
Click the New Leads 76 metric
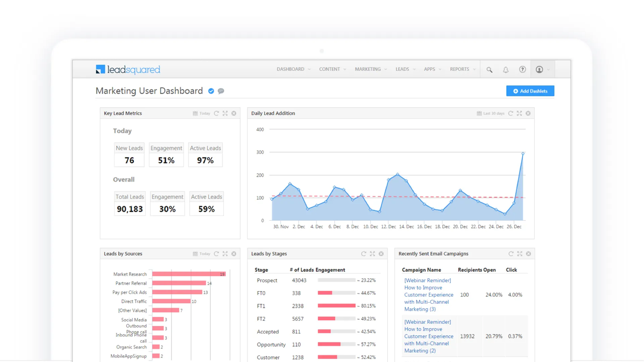129,155
